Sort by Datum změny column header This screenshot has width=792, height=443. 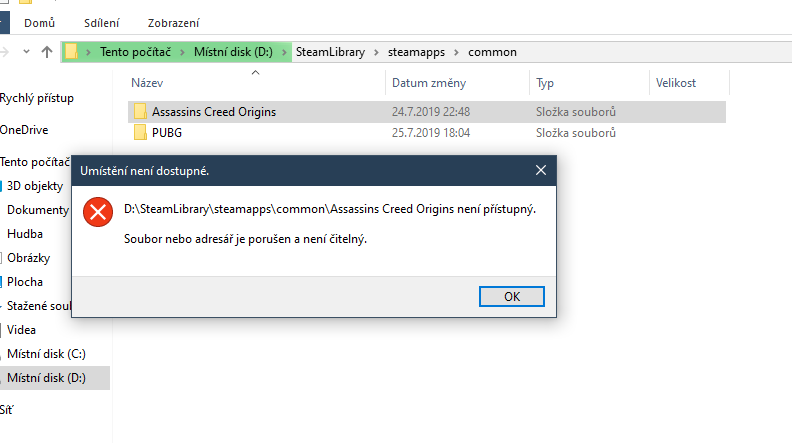coord(429,83)
